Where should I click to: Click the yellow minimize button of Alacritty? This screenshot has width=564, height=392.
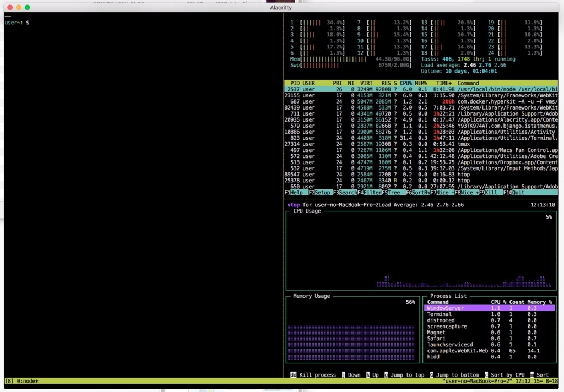(x=19, y=7)
